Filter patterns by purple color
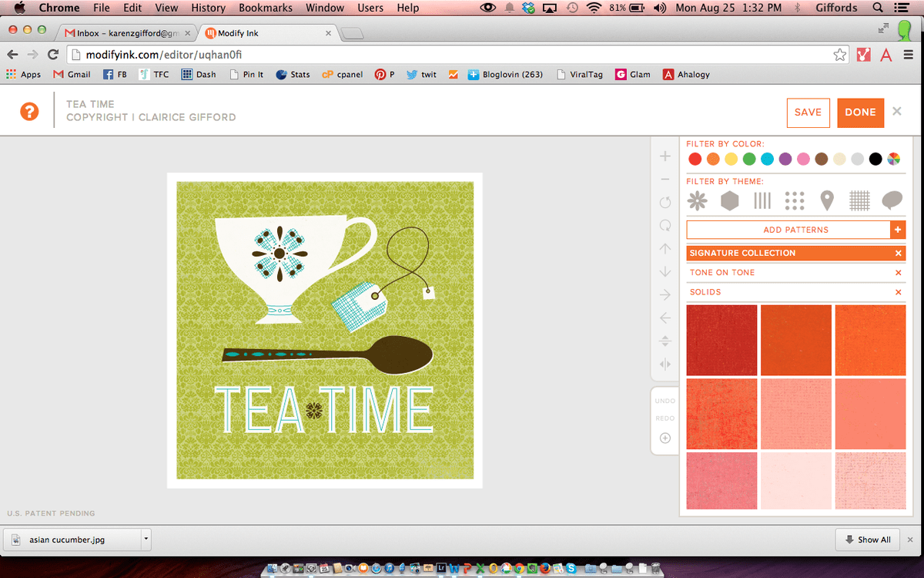The width and height of the screenshot is (924, 578). 785,160
